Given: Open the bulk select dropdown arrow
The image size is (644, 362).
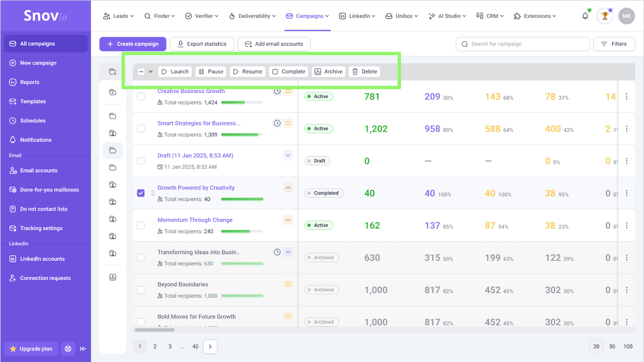Looking at the screenshot, I should [x=150, y=72].
